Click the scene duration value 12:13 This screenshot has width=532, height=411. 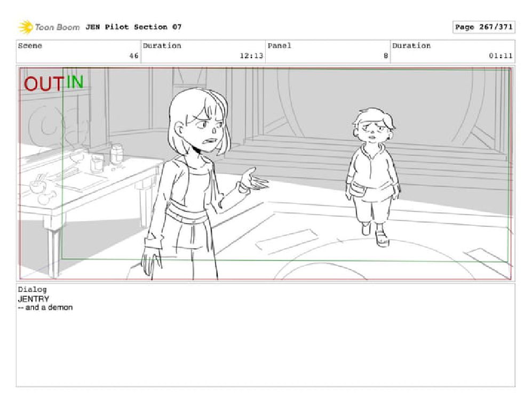click(251, 56)
